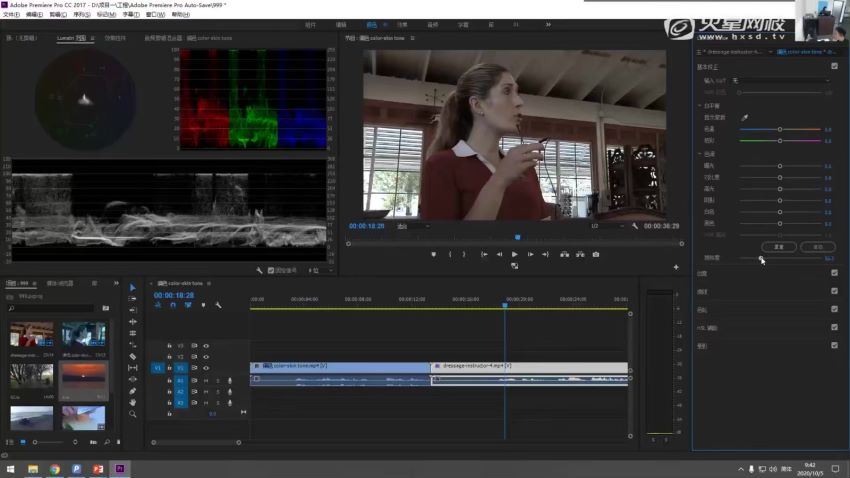Open the Edit menu
The image size is (850, 478).
(34, 15)
